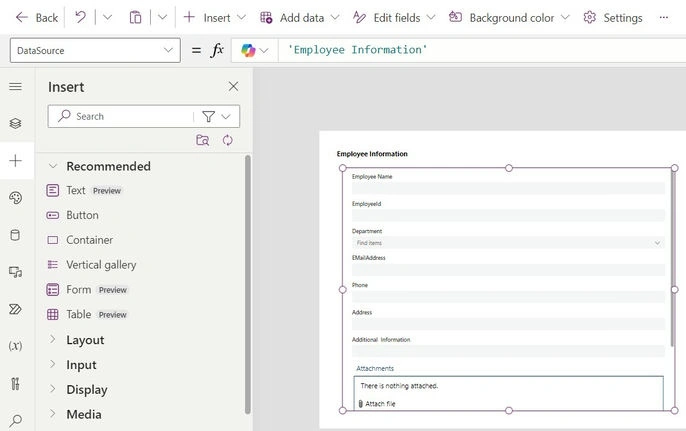Click the Undo icon
The width and height of the screenshot is (686, 431).
[x=80, y=18]
